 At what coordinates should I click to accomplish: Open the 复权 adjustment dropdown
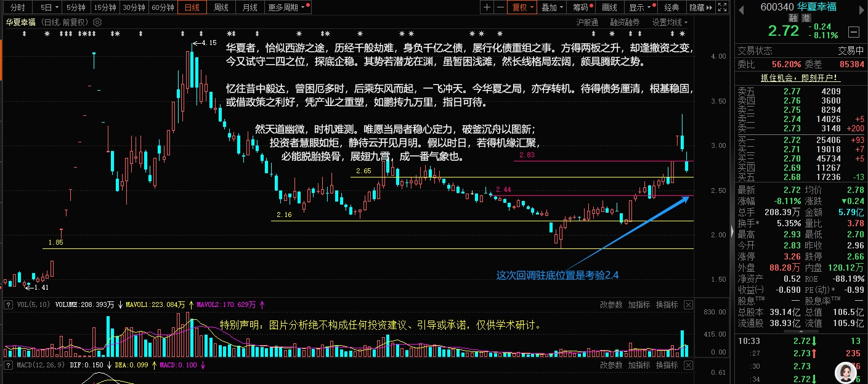[x=523, y=7]
